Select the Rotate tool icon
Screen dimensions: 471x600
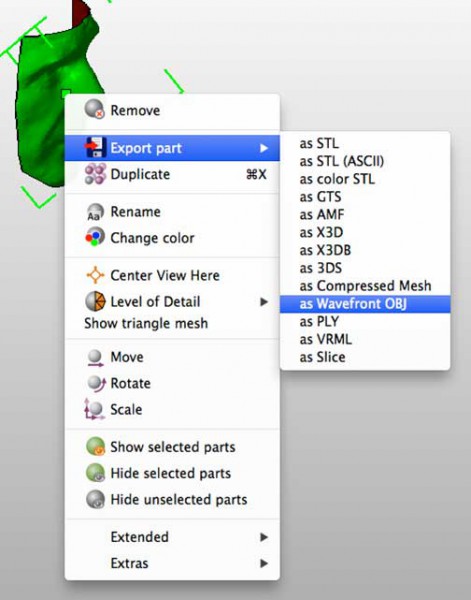(x=96, y=383)
